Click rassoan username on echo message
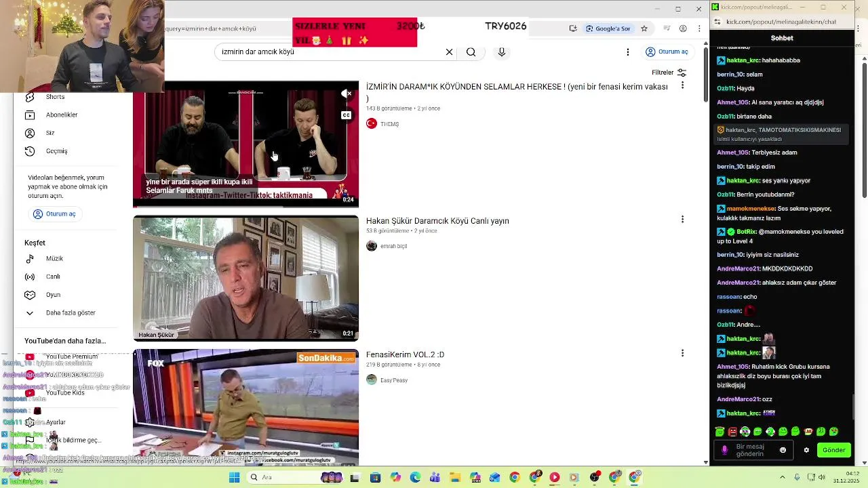This screenshot has width=868, height=488. pos(729,297)
